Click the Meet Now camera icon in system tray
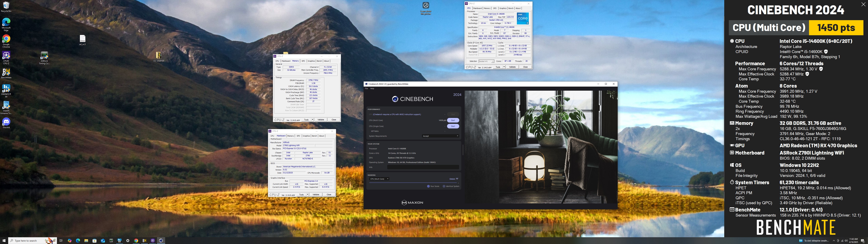 pyautogui.click(x=838, y=241)
